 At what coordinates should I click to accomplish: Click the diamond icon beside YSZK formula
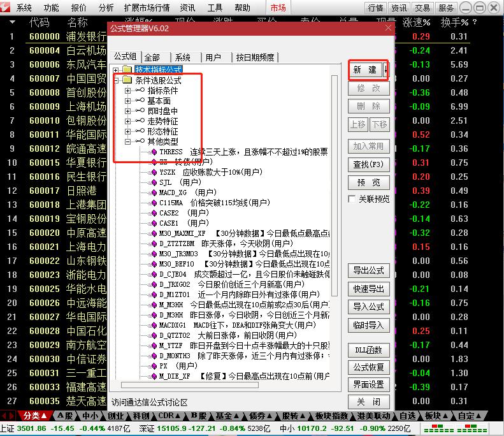tap(154, 172)
